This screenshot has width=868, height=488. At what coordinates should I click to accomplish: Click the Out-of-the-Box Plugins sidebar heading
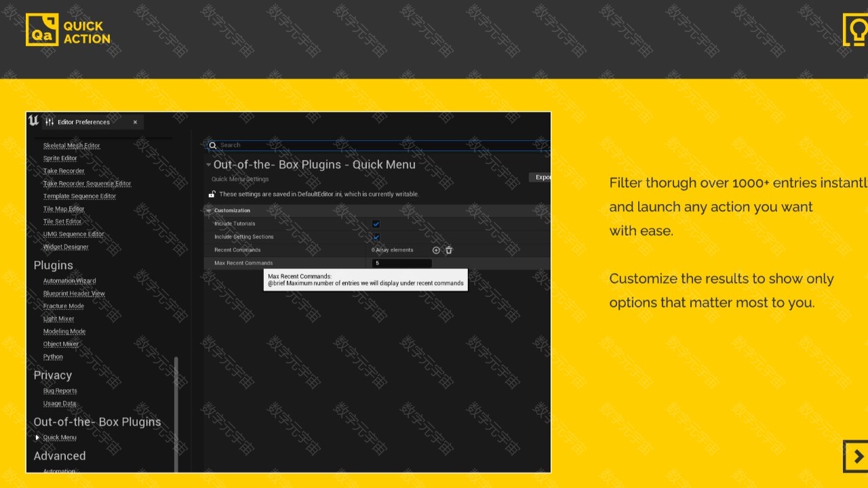click(x=98, y=422)
